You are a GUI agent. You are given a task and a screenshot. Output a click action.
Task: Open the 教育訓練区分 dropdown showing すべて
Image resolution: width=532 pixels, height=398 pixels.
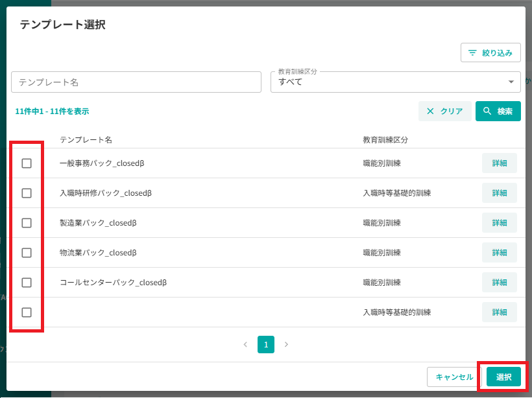pos(395,82)
